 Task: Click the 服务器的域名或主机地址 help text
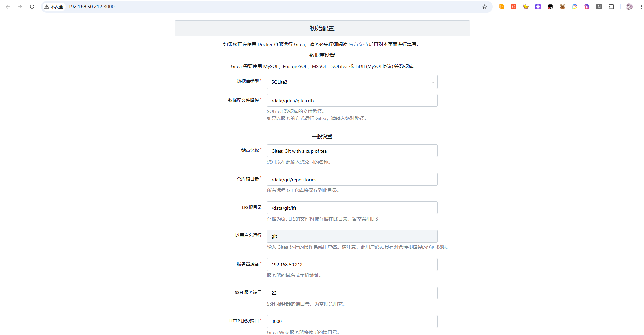(295, 275)
